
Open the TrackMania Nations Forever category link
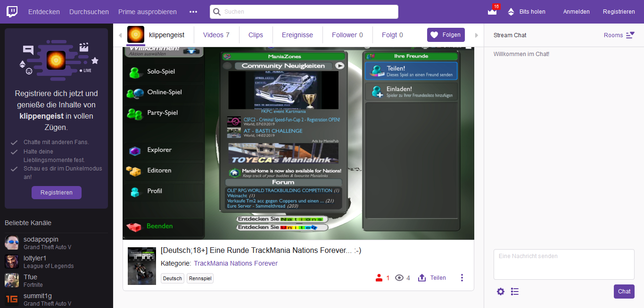tap(236, 263)
